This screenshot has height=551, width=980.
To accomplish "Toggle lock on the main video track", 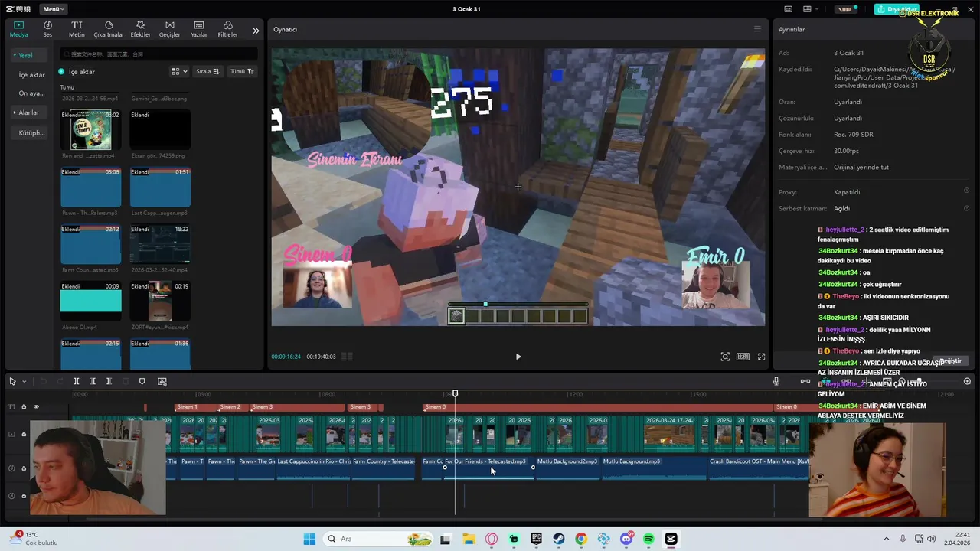I will [x=24, y=434].
